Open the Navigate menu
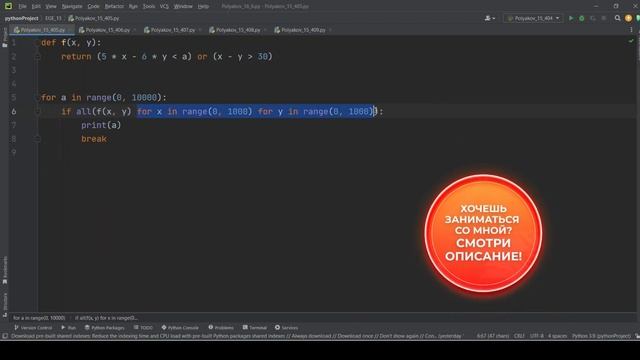 coord(71,6)
